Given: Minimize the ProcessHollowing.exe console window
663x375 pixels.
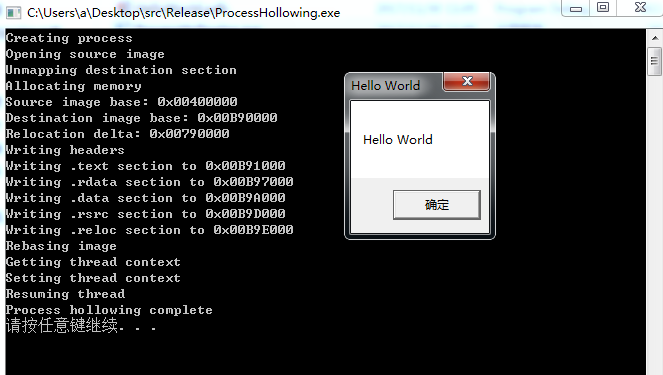Looking at the screenshot, I should click(575, 8).
